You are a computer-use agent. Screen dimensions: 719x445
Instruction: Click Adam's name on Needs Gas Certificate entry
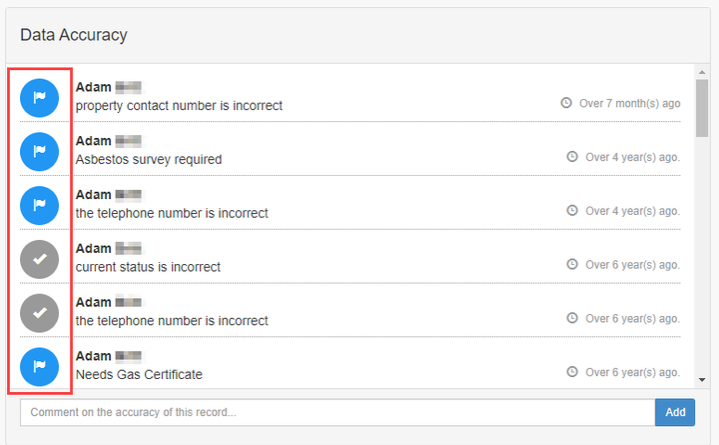[93, 356]
